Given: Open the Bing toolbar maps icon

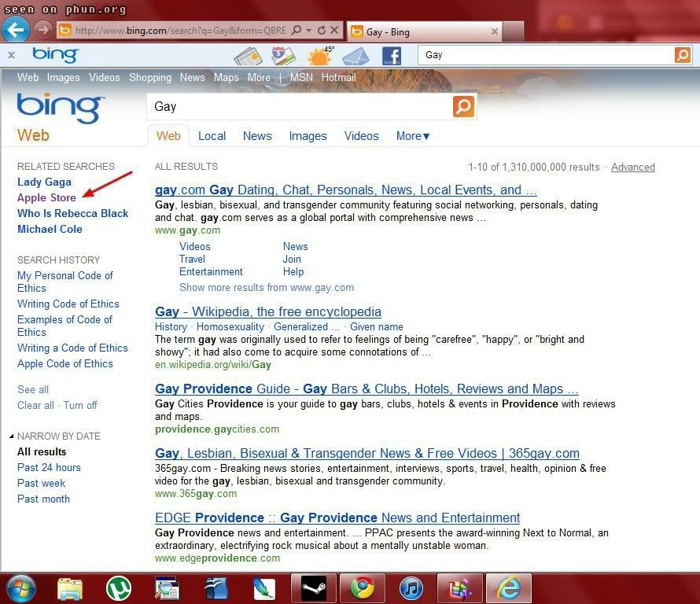Looking at the screenshot, I should (283, 56).
